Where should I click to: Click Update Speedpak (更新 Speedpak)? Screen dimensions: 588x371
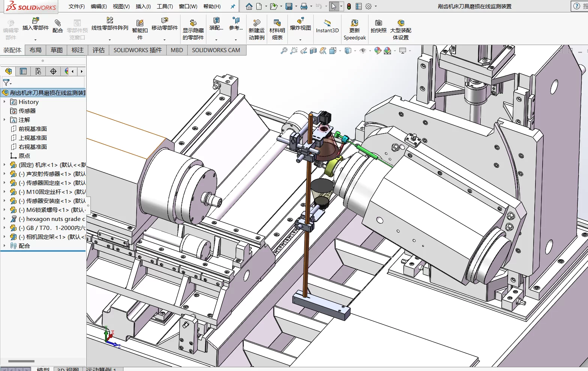click(x=355, y=30)
